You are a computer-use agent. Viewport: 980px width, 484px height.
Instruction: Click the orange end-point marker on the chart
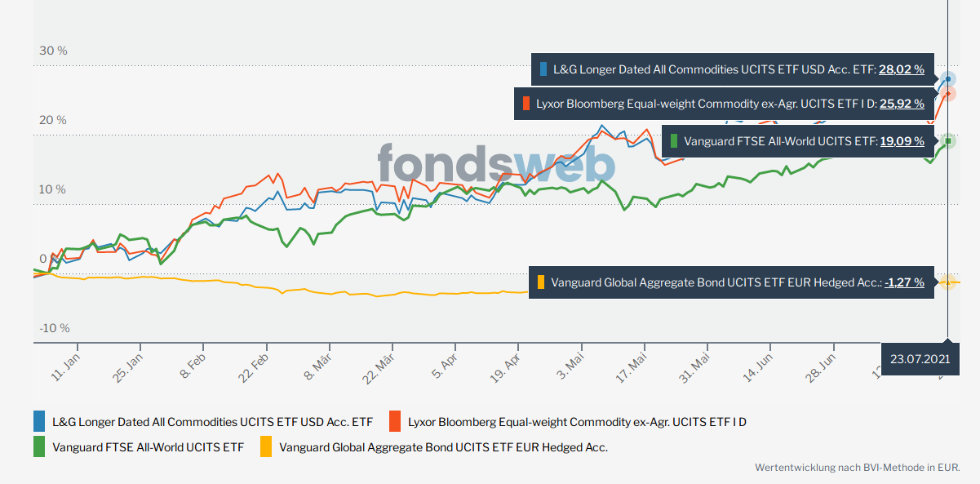(x=947, y=94)
